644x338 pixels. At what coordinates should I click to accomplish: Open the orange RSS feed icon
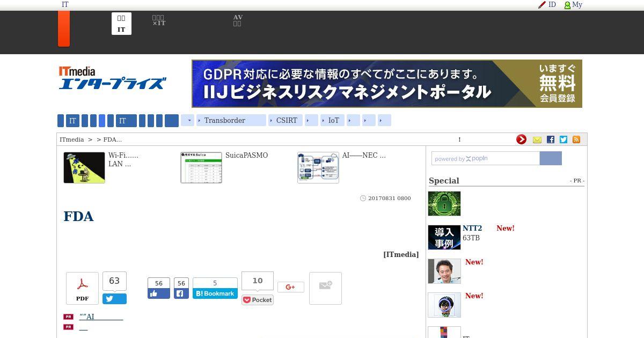click(576, 139)
